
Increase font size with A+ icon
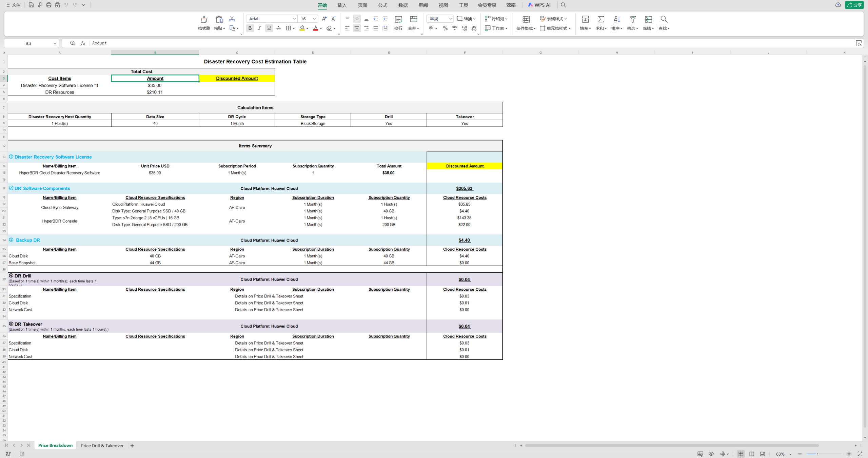(x=324, y=19)
